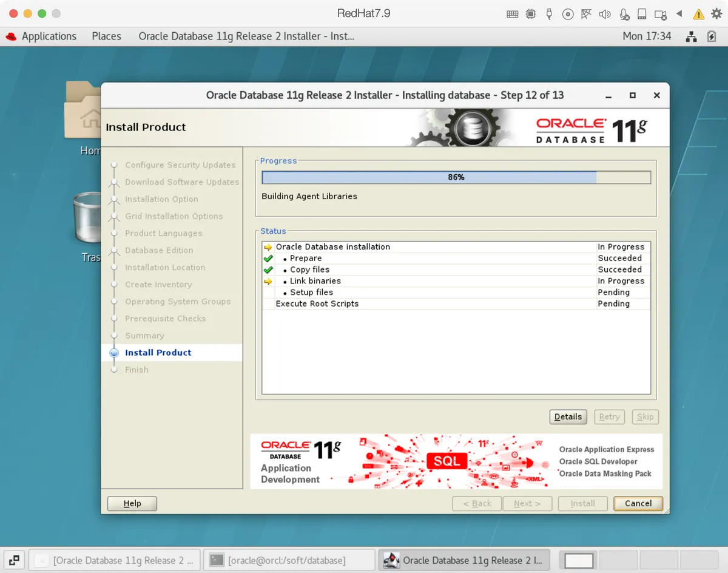The width and height of the screenshot is (728, 573).
Task: Open the Places menu
Action: click(x=106, y=36)
